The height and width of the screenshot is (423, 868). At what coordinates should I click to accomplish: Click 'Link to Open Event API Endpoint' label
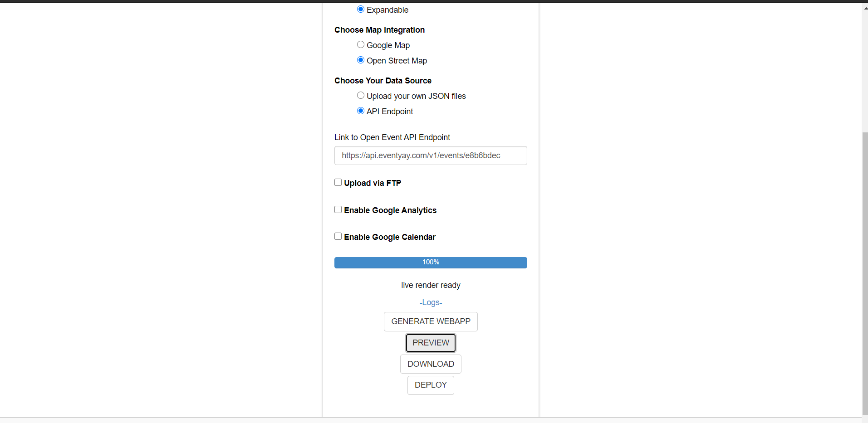pos(392,137)
